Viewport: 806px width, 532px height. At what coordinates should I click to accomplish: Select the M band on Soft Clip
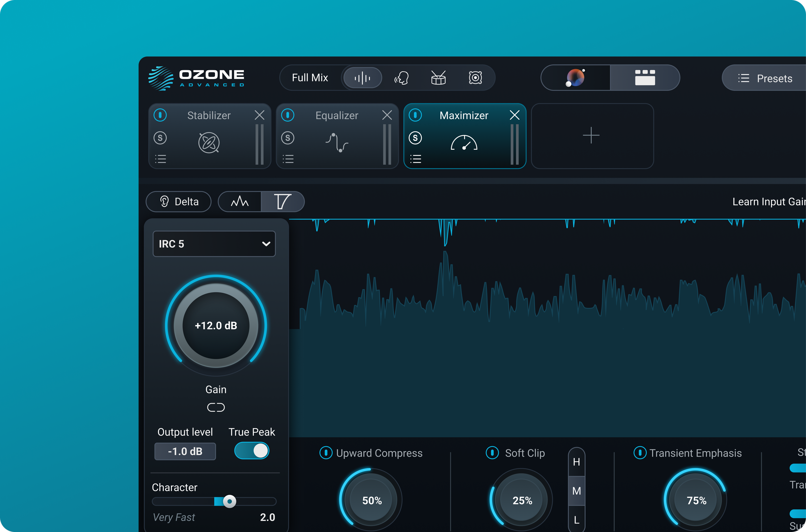576,491
